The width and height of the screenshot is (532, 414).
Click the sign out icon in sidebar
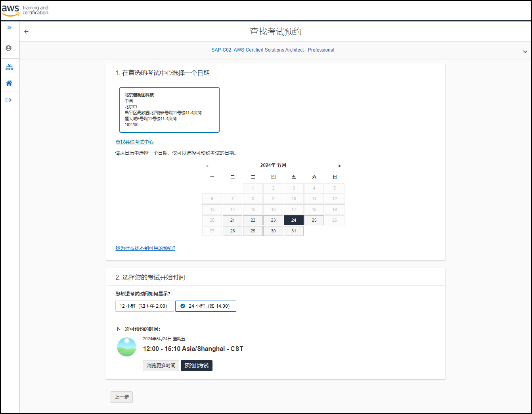[x=9, y=100]
